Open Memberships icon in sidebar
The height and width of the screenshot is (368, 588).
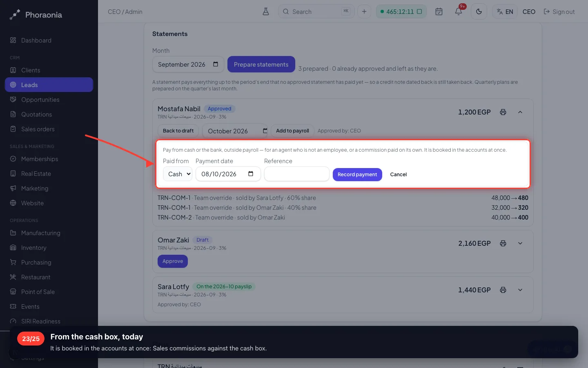(13, 159)
